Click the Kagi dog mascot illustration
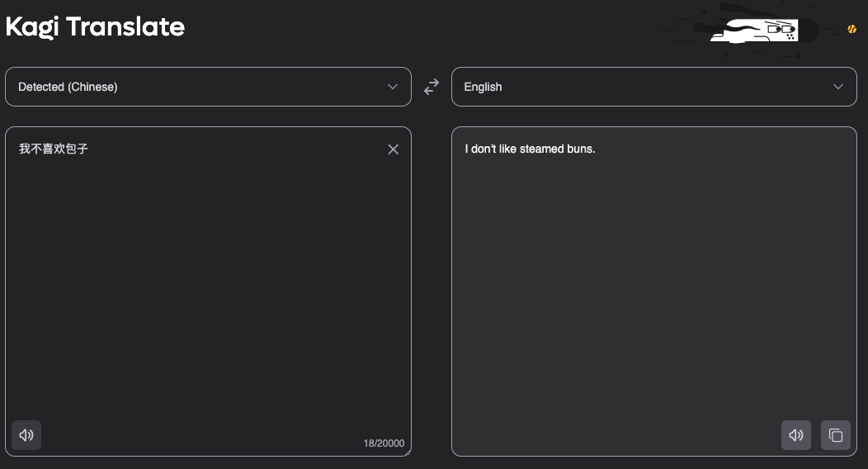This screenshot has height=469, width=868. [x=757, y=31]
